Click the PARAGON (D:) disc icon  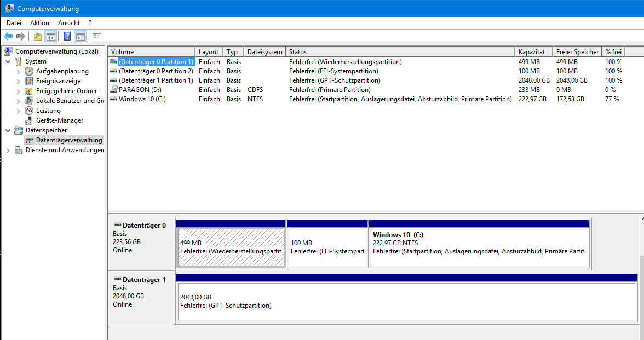click(114, 90)
